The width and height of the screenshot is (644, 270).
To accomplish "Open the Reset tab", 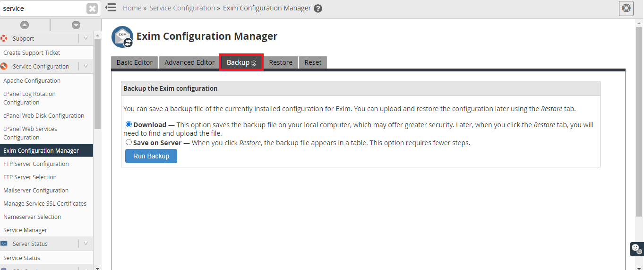I will pyautogui.click(x=313, y=62).
